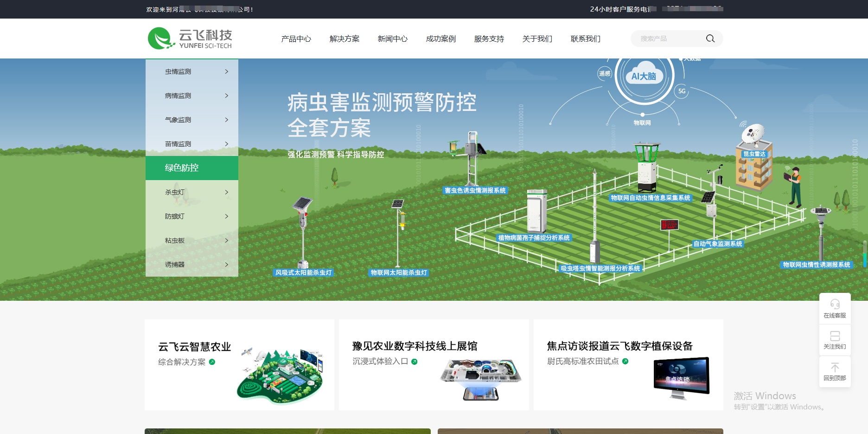Expand the 虫情监测 category
This screenshot has width=868, height=434.
point(191,71)
